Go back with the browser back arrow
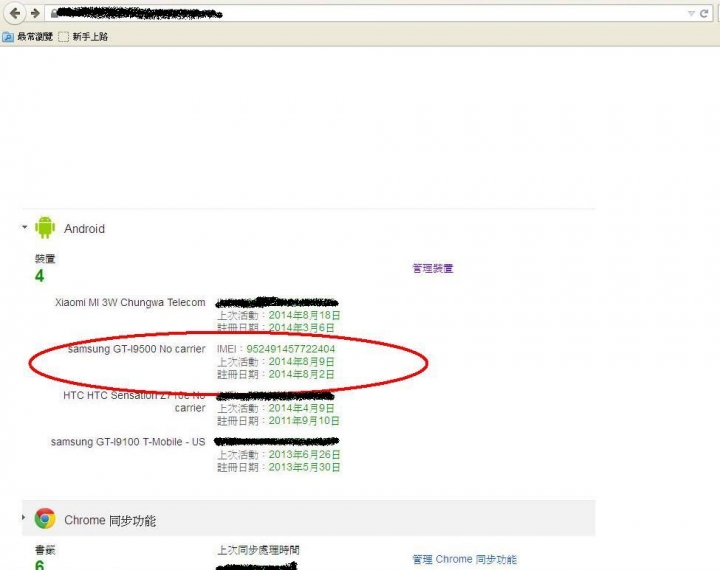Viewport: 720px width, 570px height. (15, 13)
